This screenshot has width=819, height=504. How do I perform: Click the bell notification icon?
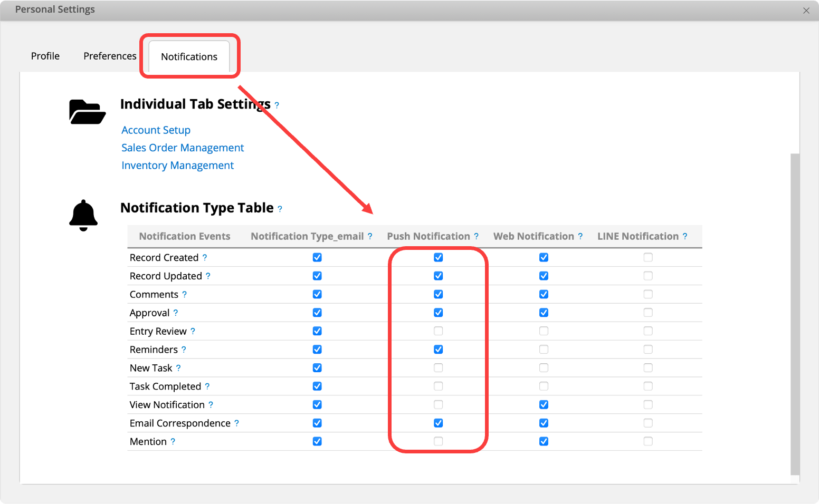click(x=83, y=216)
